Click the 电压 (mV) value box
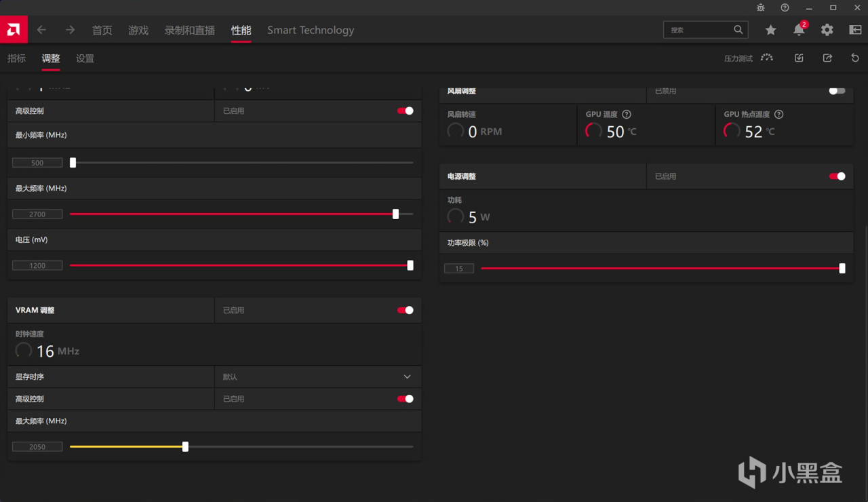Viewport: 868px width, 502px height. coord(37,266)
